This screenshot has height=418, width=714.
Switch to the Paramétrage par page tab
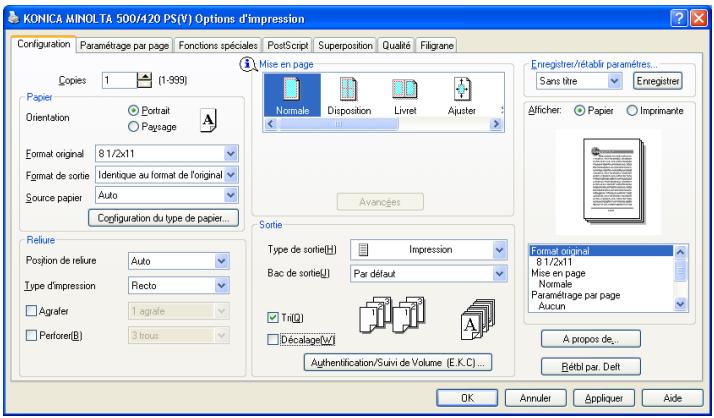click(124, 46)
